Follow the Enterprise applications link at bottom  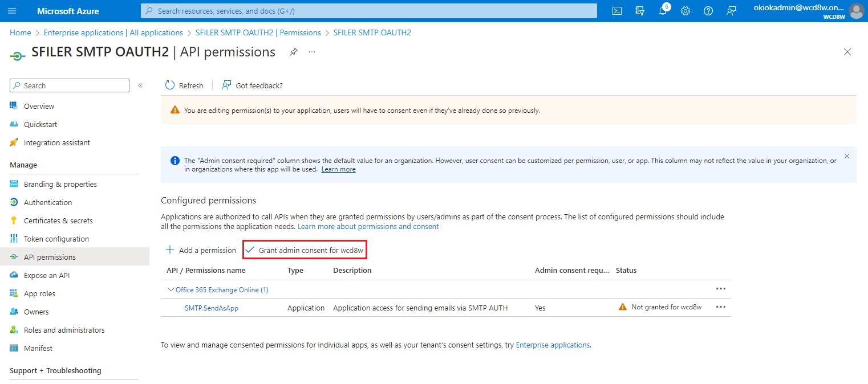[x=553, y=345]
